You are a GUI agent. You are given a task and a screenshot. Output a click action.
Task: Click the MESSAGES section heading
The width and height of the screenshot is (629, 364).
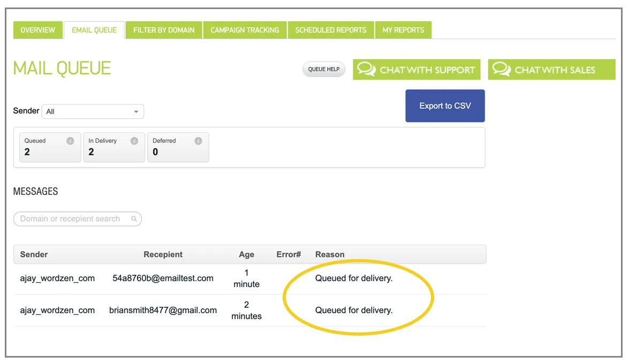(x=36, y=192)
